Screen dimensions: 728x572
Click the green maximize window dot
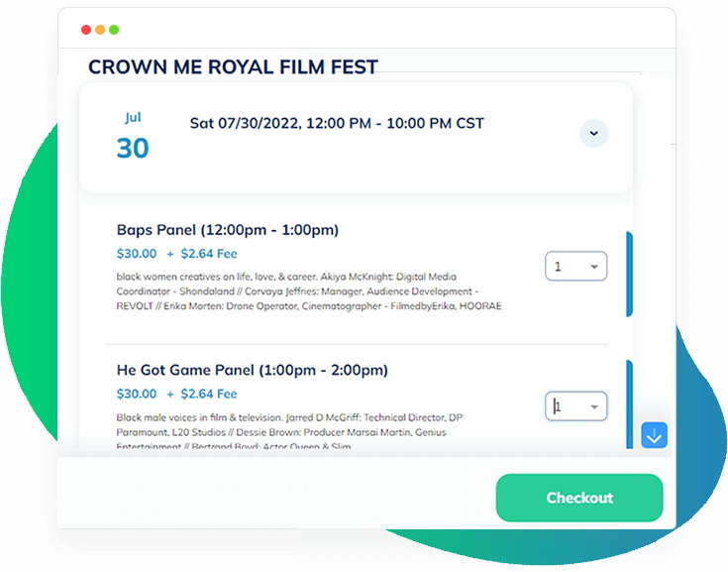coord(114,30)
